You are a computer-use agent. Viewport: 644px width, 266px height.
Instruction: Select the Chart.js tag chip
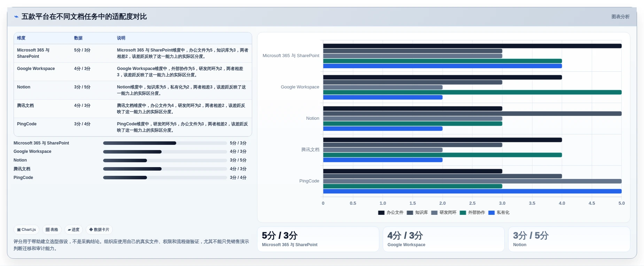[26, 230]
